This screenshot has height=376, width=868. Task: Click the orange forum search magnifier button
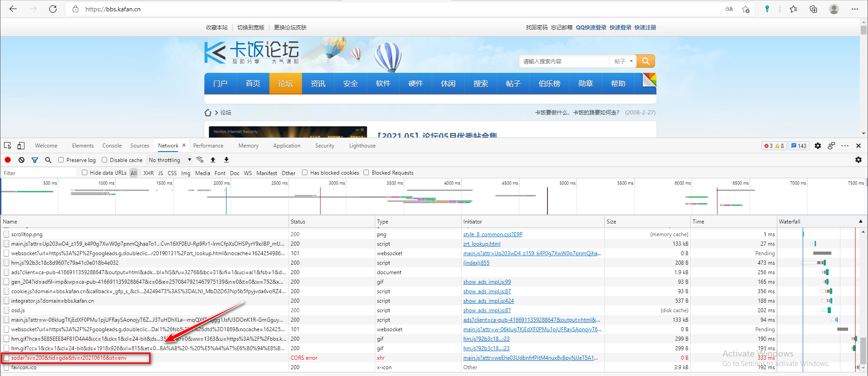[x=646, y=61]
